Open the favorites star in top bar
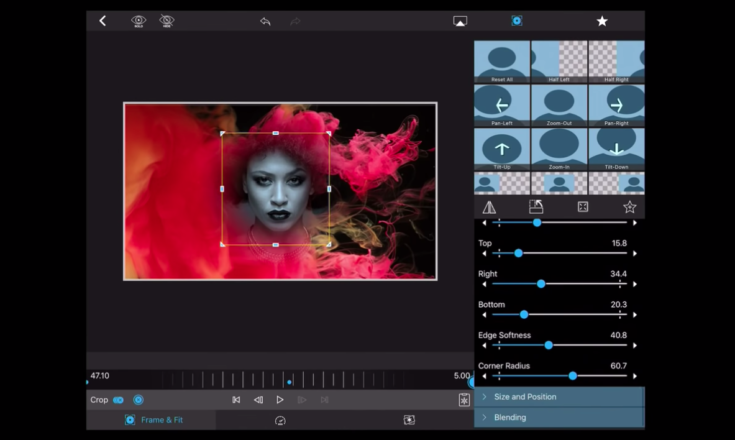Screen dimensions: 735x440 (x=602, y=21)
